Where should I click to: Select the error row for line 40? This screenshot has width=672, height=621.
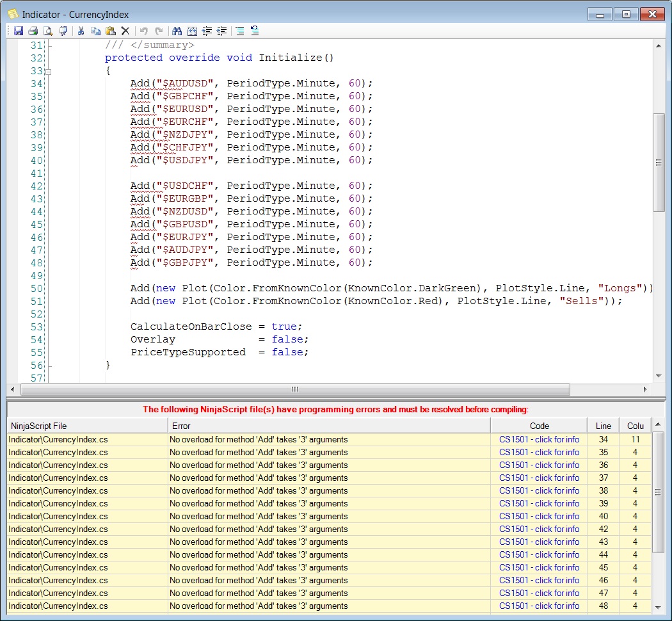point(329,517)
